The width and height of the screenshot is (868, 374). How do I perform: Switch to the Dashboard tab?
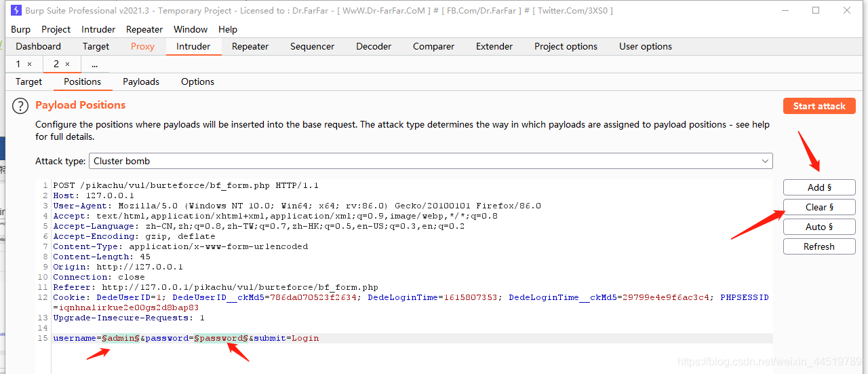[x=39, y=46]
